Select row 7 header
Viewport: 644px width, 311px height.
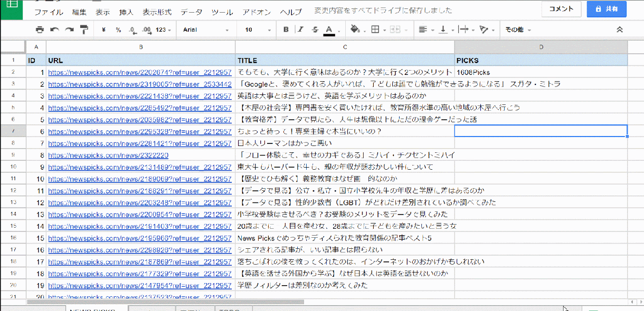(13, 131)
